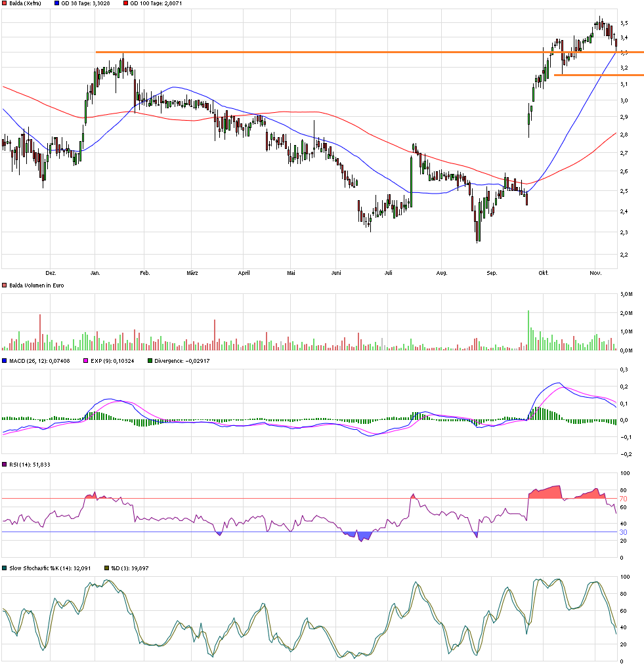This screenshot has height=668, width=644.
Task: Click the '%D (3): 39,897' label
Action: point(130,568)
